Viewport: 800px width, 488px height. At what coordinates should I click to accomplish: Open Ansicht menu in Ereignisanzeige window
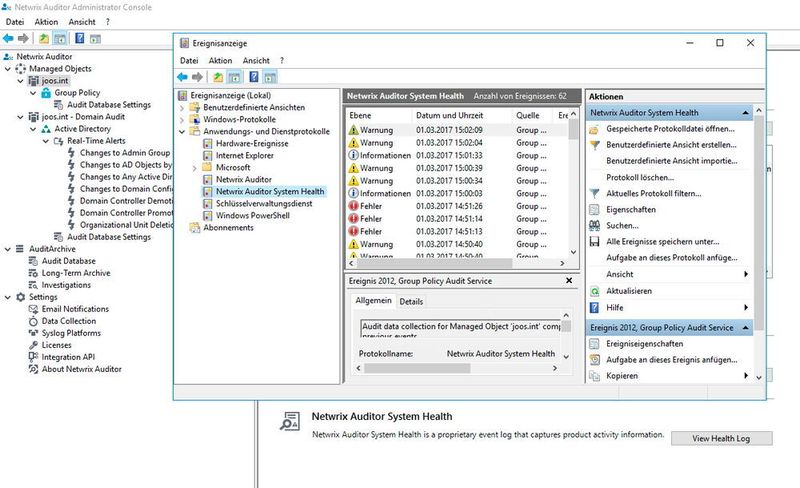256,60
